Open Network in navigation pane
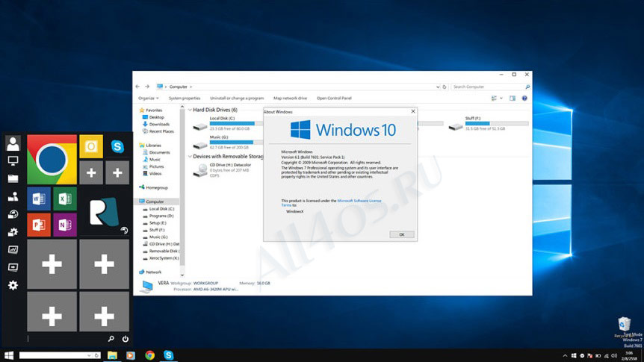This screenshot has height=362, width=644. pos(153,272)
